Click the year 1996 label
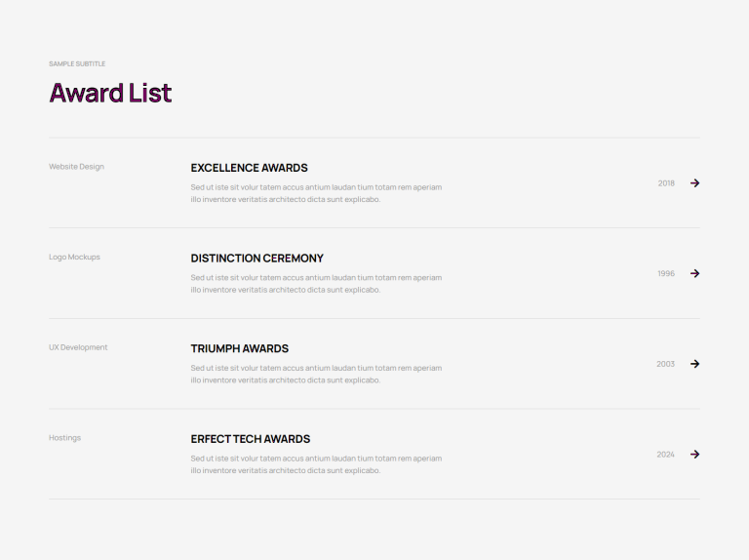Viewport: 749px width, 560px height. 666,273
